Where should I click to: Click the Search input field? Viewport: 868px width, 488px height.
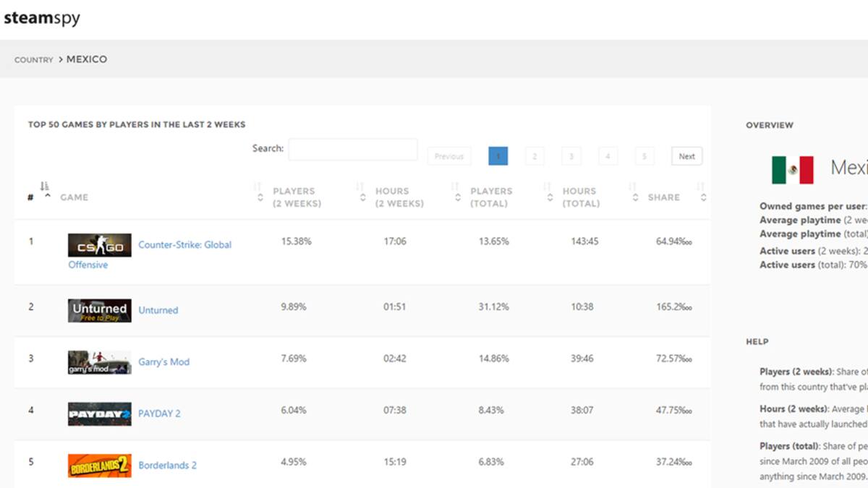pos(353,150)
